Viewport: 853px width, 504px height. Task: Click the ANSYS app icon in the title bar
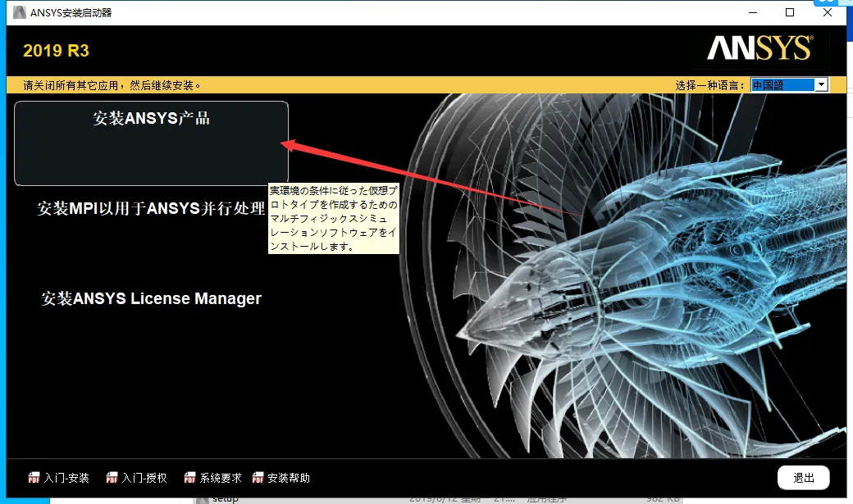pyautogui.click(x=20, y=12)
